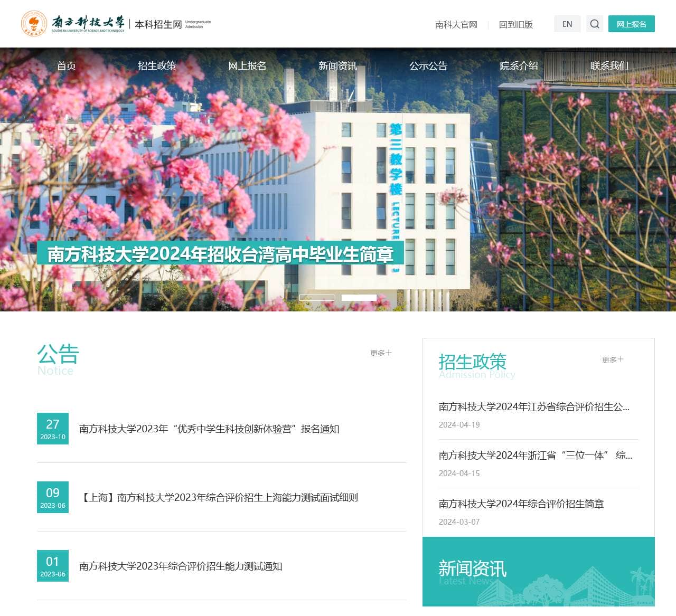Switch to the old site via 回到旧版
The image size is (676, 616).
point(516,24)
